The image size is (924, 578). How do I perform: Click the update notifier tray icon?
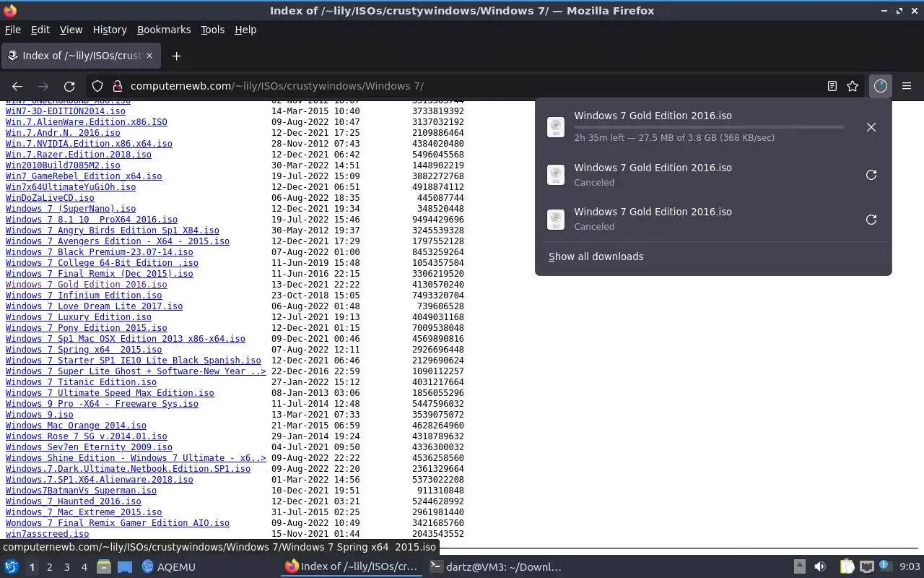tap(884, 567)
